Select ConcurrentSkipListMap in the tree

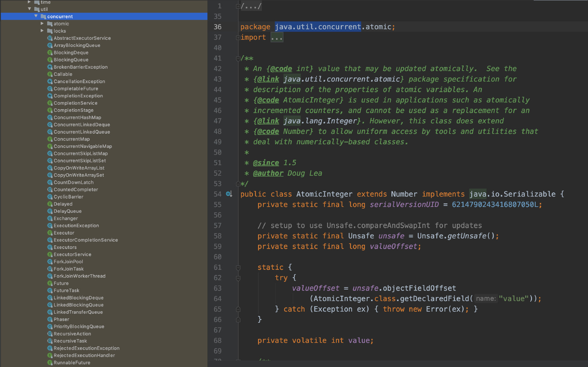coord(80,153)
